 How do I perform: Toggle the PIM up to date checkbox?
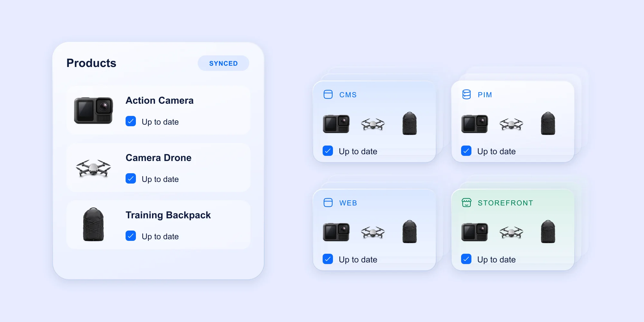coord(466,151)
